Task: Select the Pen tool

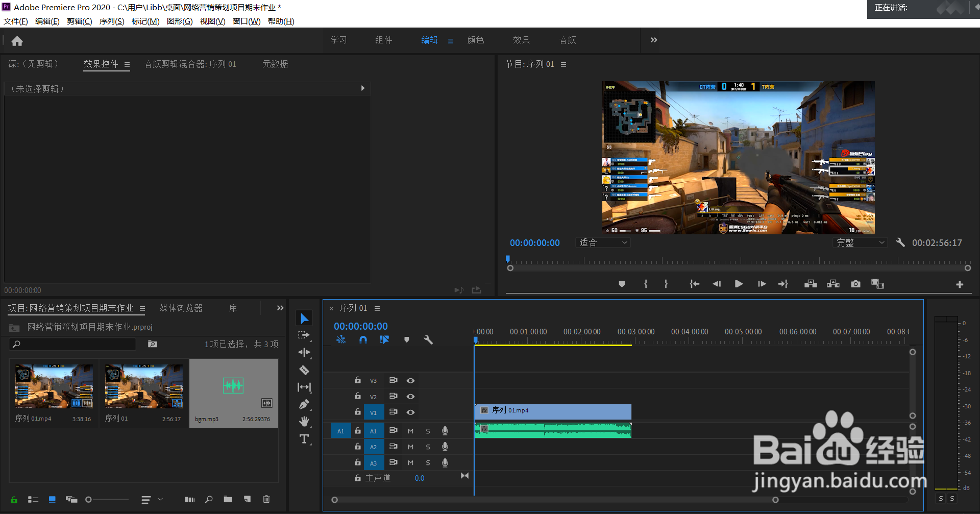Action: (304, 405)
